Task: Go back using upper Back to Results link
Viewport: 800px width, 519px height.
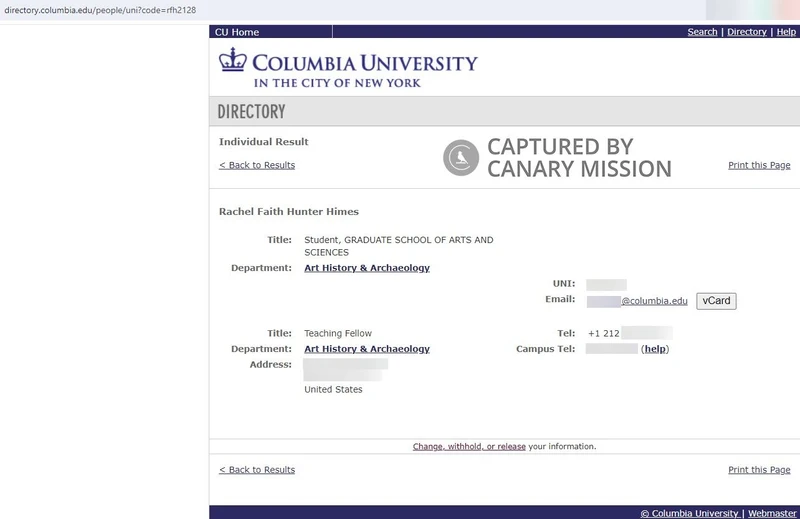Action: point(257,165)
